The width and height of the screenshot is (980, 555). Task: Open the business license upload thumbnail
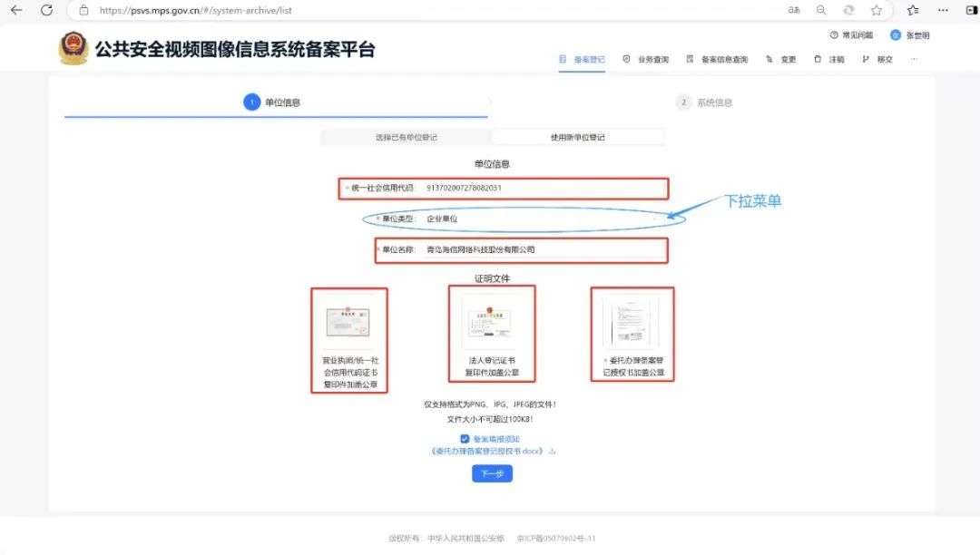tap(348, 322)
